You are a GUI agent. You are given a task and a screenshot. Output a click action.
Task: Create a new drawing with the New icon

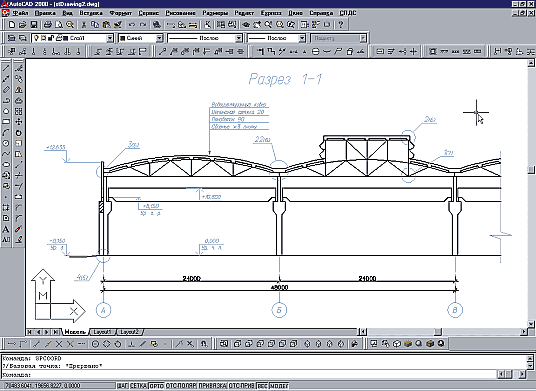[x=12, y=25]
